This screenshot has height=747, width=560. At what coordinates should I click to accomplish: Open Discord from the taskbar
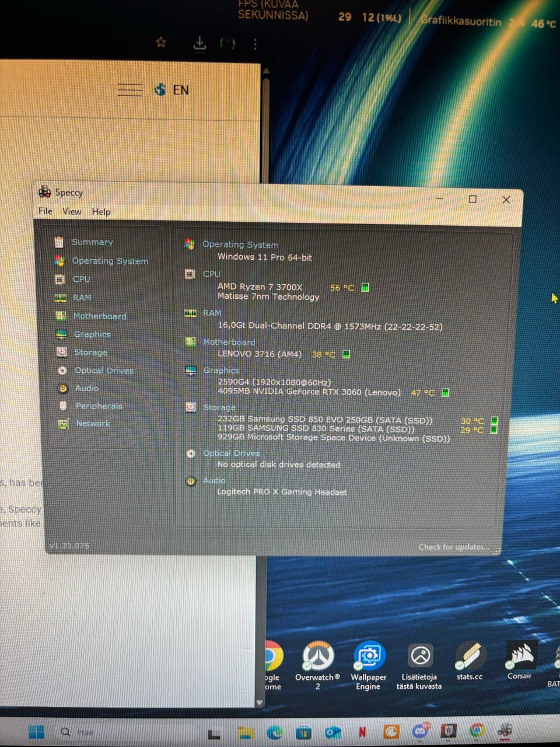coord(420,730)
